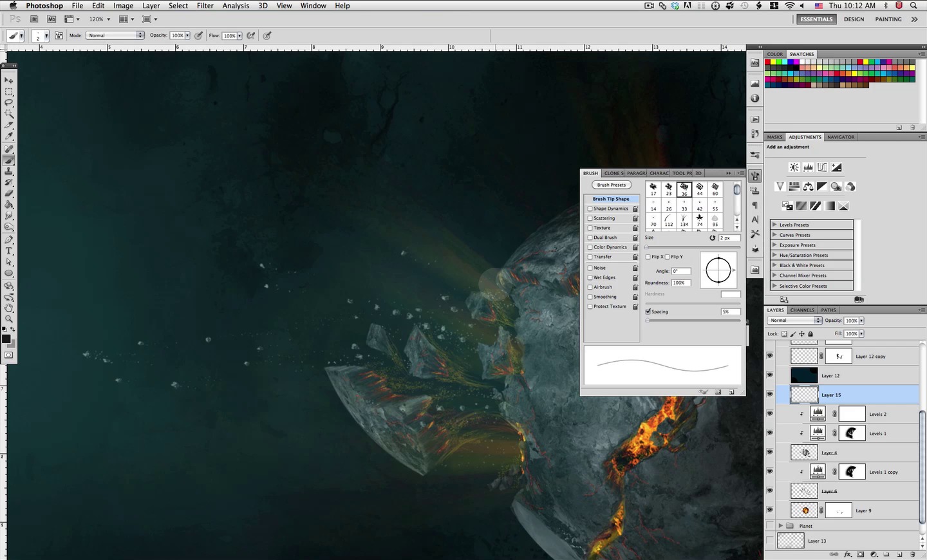
Task: Click the brush Angle input field
Action: click(x=681, y=271)
